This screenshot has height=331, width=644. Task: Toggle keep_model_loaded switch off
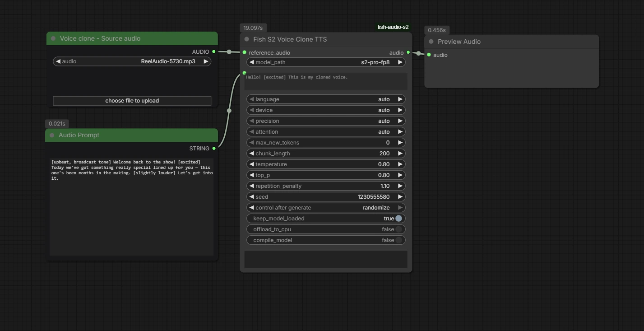[398, 219]
